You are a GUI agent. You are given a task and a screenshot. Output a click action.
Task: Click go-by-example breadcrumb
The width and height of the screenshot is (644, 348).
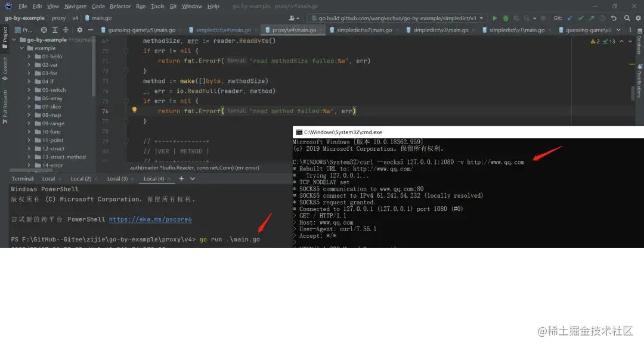[24, 18]
